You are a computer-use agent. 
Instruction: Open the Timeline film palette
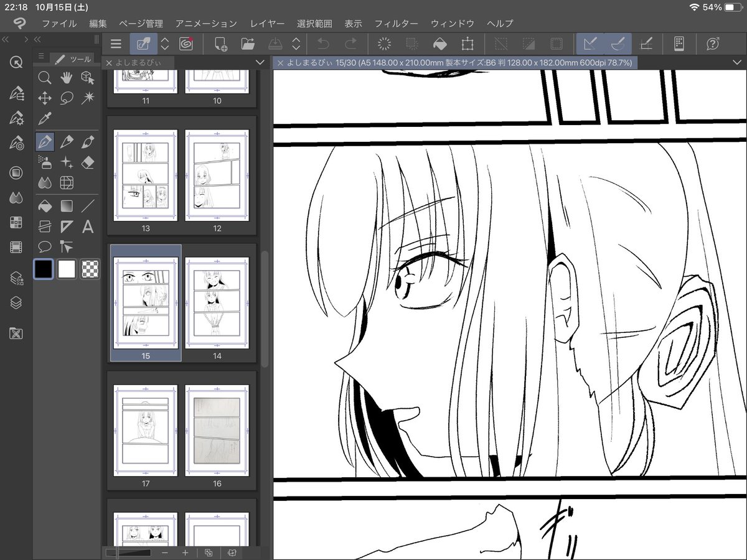pyautogui.click(x=16, y=247)
